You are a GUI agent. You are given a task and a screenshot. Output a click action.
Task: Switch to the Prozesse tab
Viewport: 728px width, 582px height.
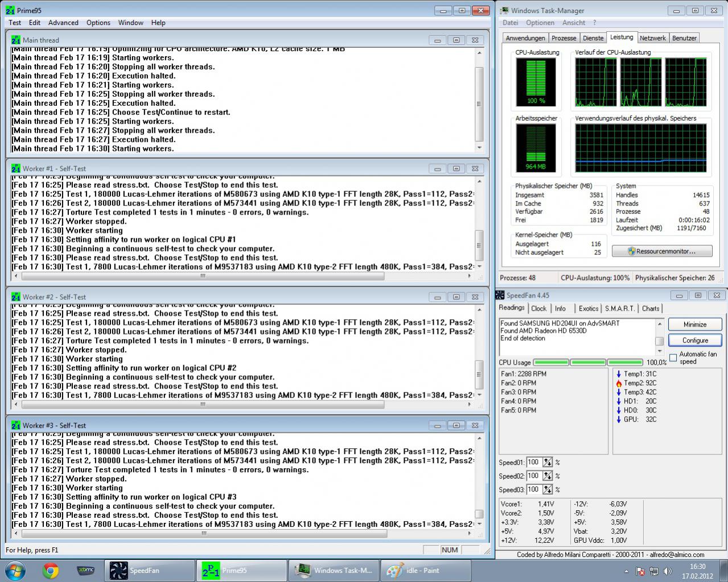click(x=564, y=38)
